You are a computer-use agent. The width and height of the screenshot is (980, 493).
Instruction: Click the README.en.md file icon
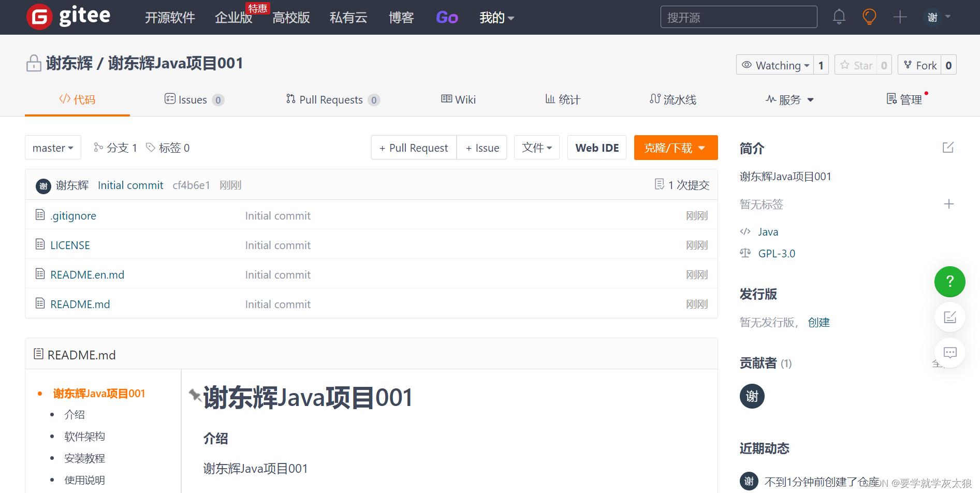pyautogui.click(x=40, y=273)
